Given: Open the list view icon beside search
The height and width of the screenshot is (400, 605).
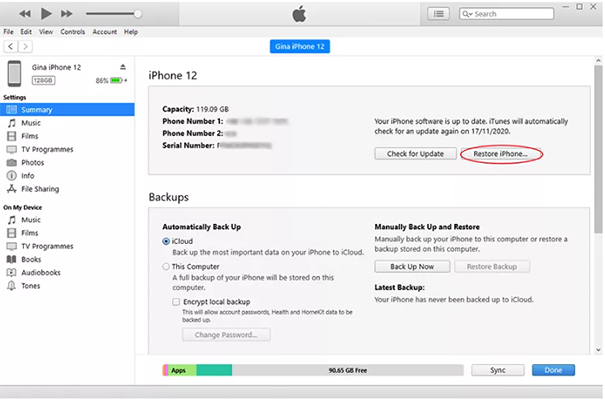Looking at the screenshot, I should pos(439,14).
